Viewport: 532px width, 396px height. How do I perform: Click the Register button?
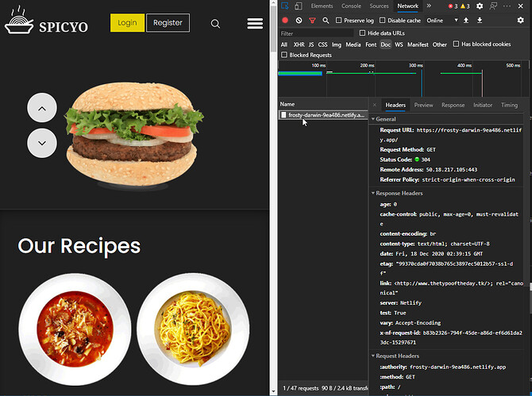tap(168, 23)
